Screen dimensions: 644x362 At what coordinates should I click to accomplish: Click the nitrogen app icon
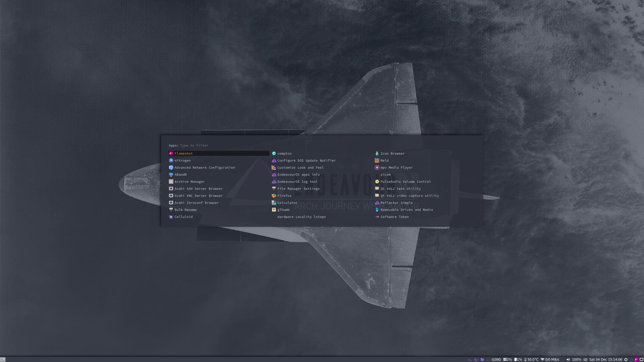[171, 160]
